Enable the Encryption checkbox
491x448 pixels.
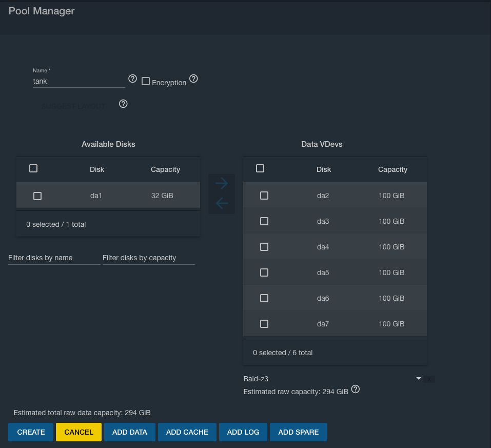[x=146, y=82]
